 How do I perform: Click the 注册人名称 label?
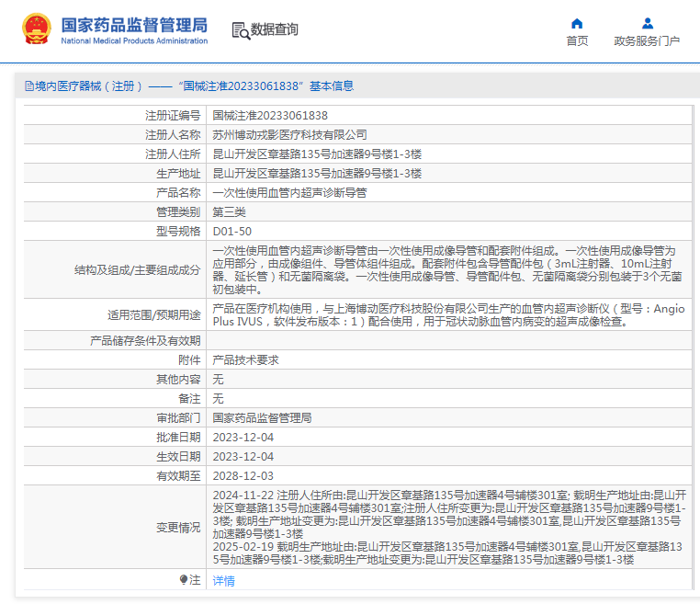point(173,135)
